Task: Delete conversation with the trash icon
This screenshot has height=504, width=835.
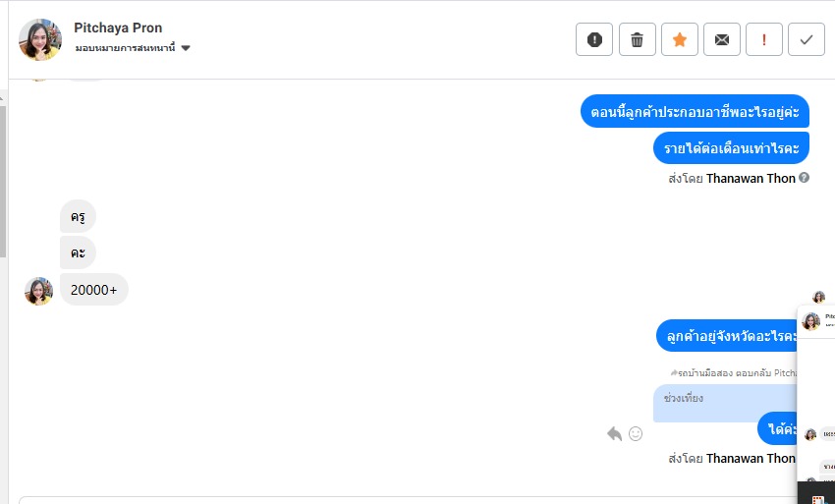Action: click(x=637, y=39)
